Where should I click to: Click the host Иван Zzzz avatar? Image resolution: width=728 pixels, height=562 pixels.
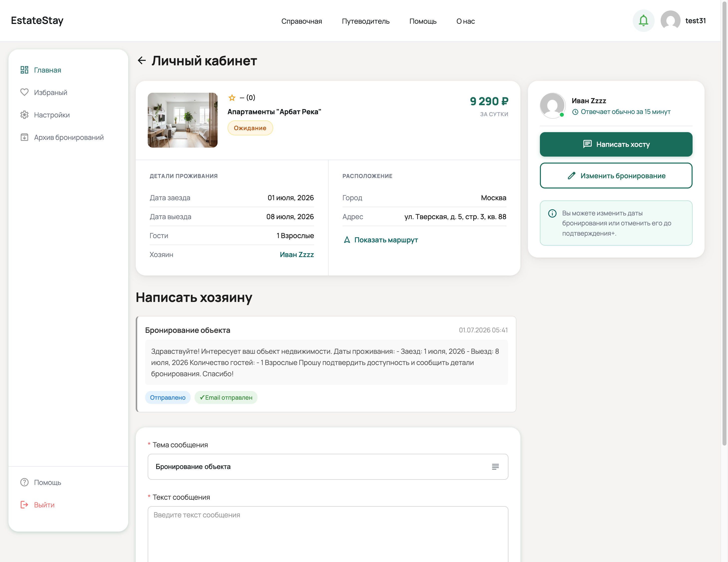point(552,106)
